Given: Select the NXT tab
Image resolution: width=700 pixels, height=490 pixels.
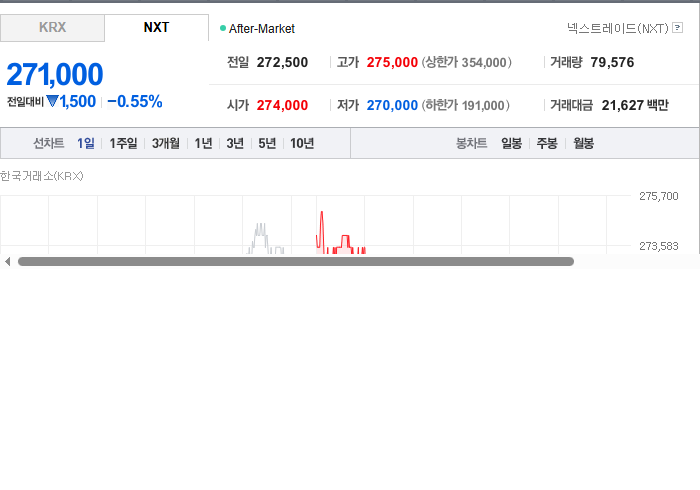Looking at the screenshot, I should (156, 28).
